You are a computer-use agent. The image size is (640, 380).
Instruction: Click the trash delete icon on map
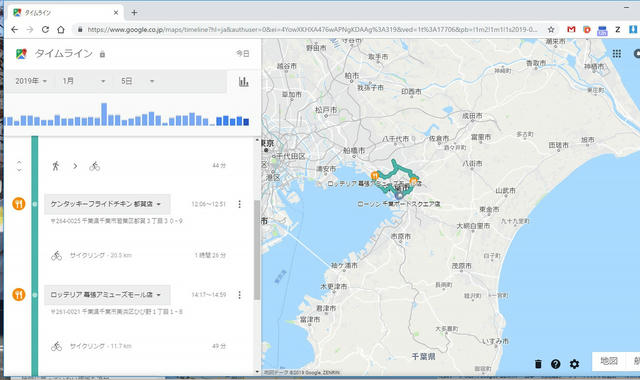(538, 364)
